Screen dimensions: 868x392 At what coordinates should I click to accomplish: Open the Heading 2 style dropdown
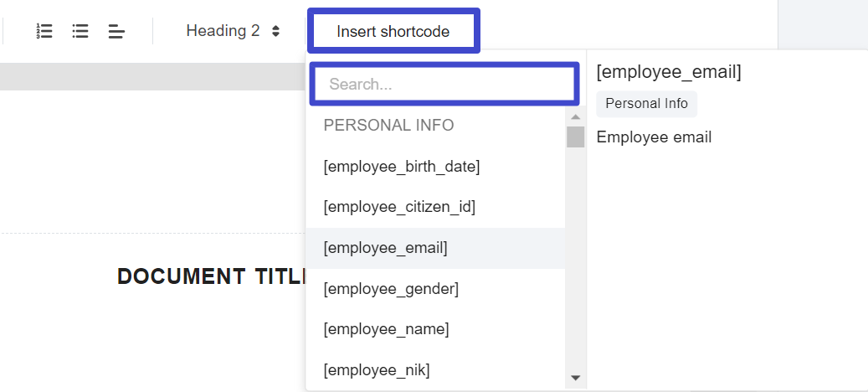(233, 31)
